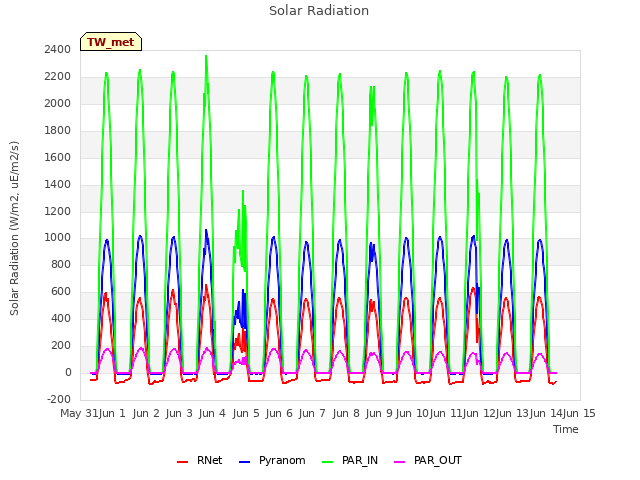Click the Jun 2 x-axis label
The image size is (640, 480).
point(146,413)
